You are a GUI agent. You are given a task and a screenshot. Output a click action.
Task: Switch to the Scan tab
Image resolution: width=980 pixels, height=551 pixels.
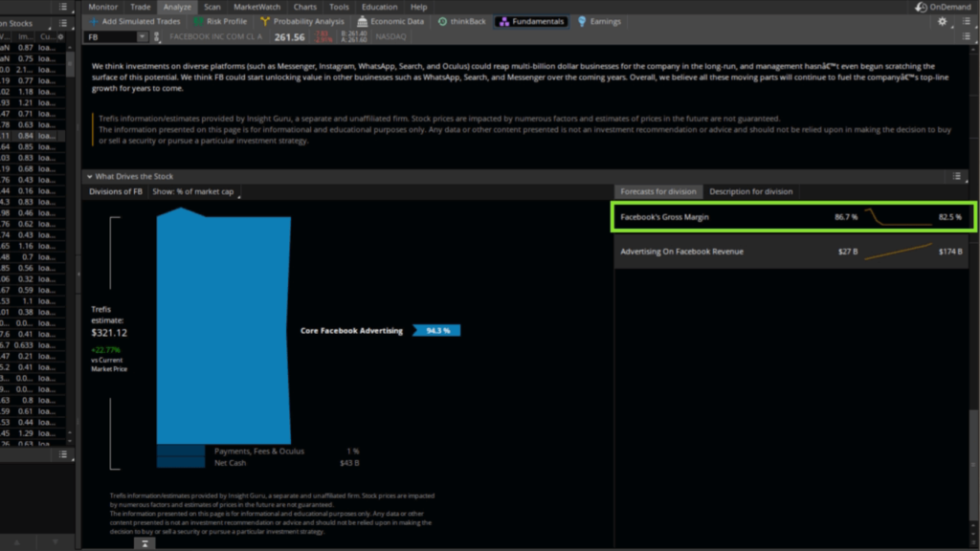(x=212, y=7)
